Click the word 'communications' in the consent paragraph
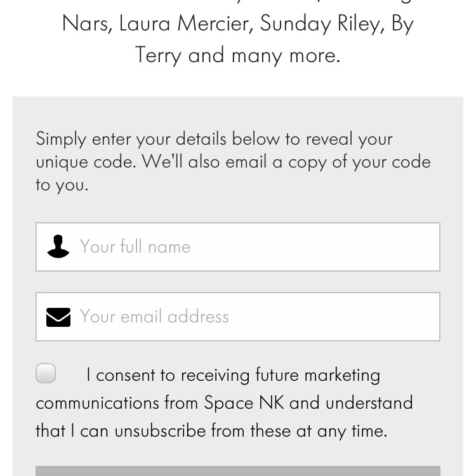Screen dimensions: 476x476 [x=98, y=403]
